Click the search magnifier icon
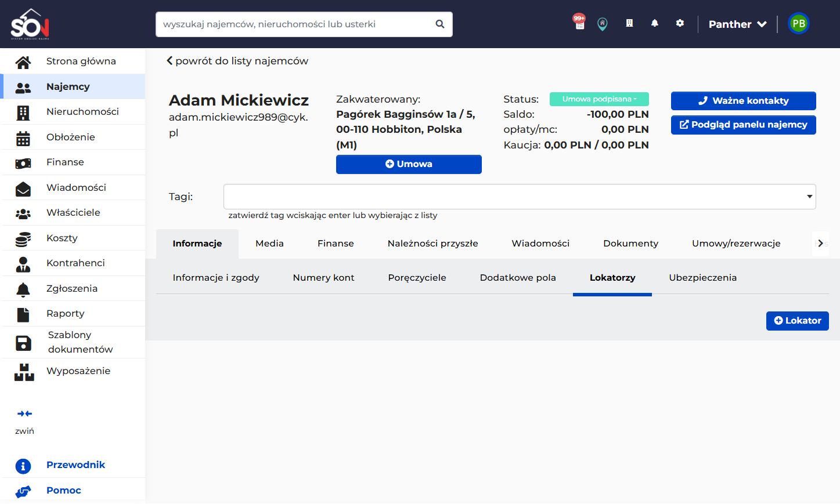 coord(440,24)
